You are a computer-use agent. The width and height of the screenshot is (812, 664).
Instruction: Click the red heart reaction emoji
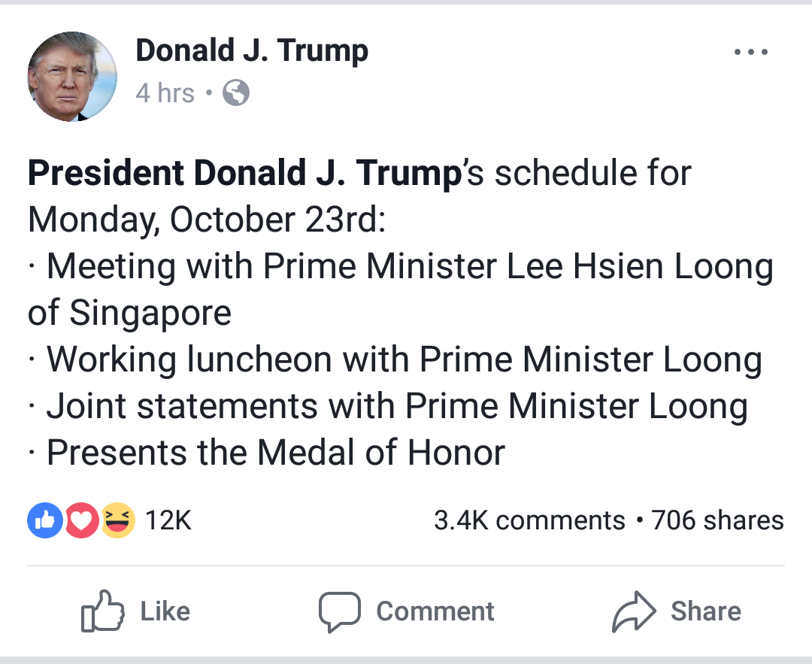(82, 520)
